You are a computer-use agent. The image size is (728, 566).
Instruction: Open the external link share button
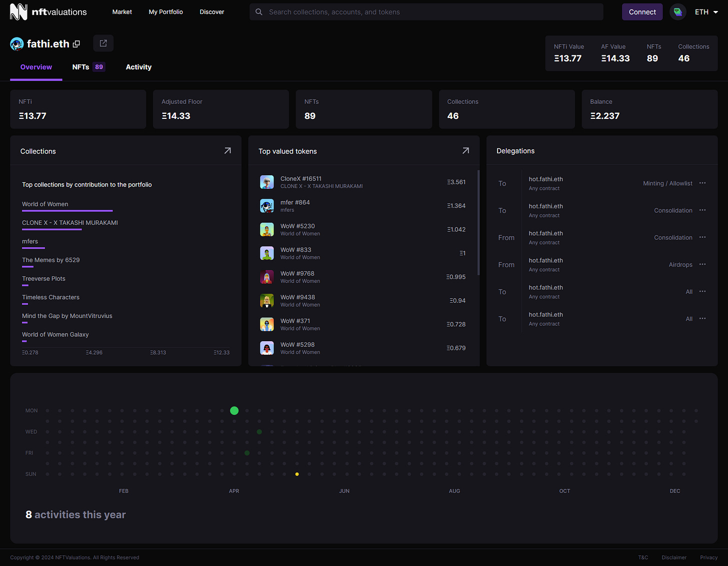(x=103, y=43)
